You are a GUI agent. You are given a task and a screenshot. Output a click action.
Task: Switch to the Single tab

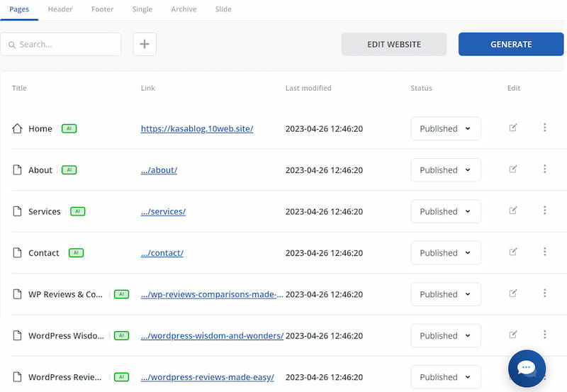pos(142,9)
